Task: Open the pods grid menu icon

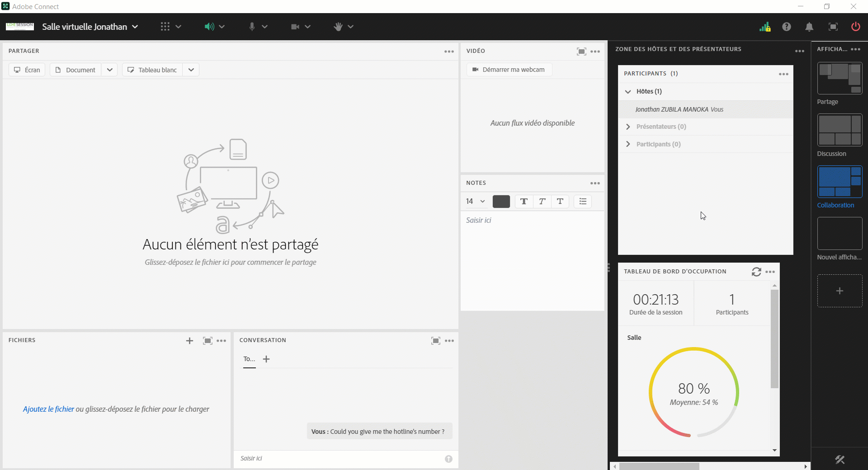Action: [x=165, y=27]
